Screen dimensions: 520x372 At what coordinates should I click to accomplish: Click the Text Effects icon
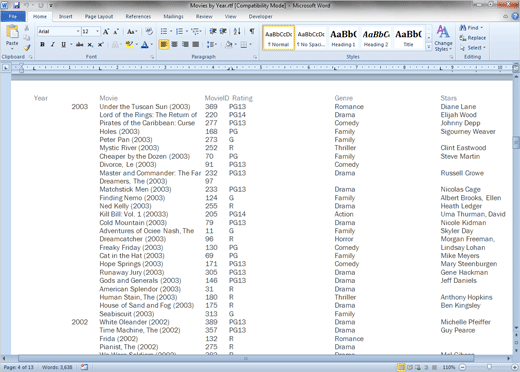tap(115, 44)
